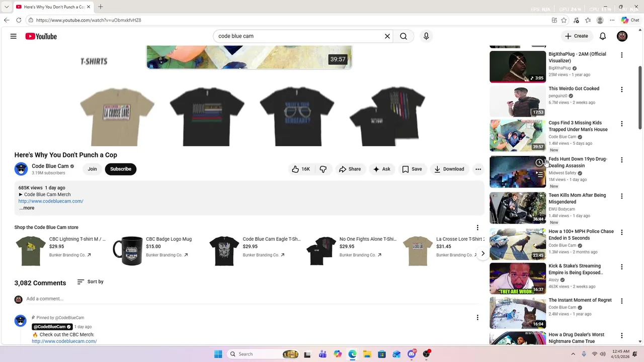This screenshot has width=644, height=362.
Task: Open Code Blue Cam Eagle T-shirt product
Action: (x=255, y=250)
